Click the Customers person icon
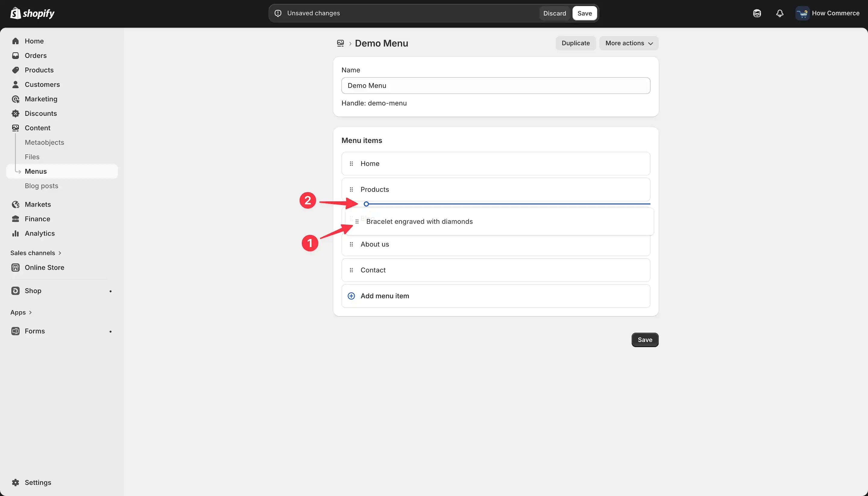The width and height of the screenshot is (868, 496). [x=15, y=84]
